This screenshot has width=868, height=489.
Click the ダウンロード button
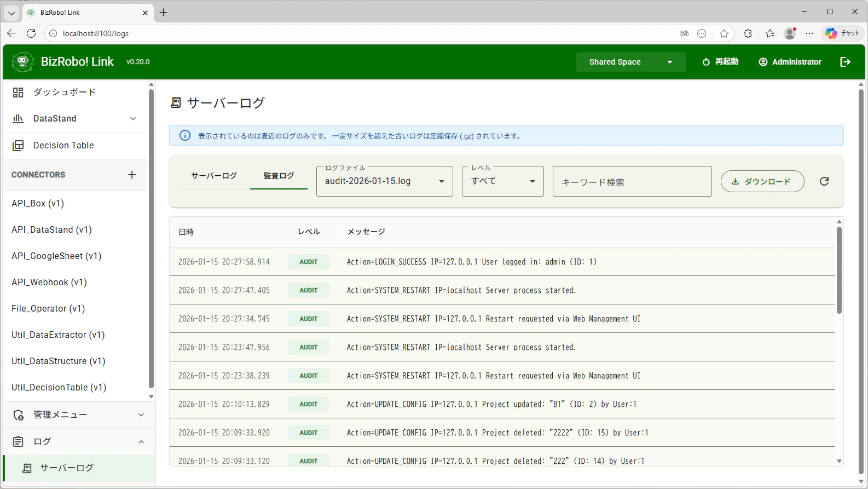point(762,181)
